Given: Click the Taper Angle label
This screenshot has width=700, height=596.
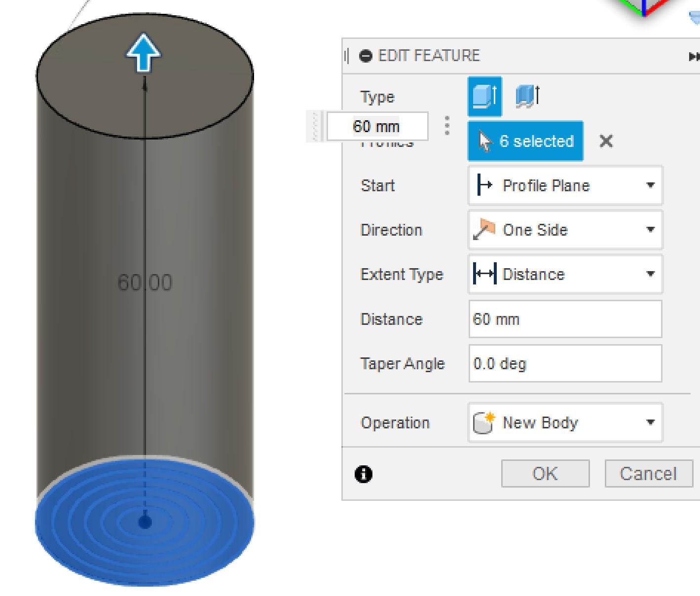Looking at the screenshot, I should tap(403, 364).
